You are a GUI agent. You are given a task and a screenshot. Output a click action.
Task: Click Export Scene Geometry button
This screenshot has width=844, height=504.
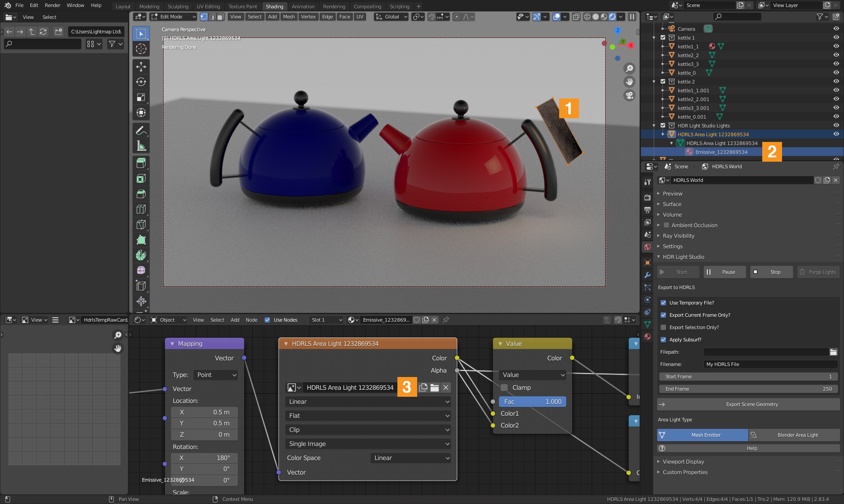[x=752, y=404]
